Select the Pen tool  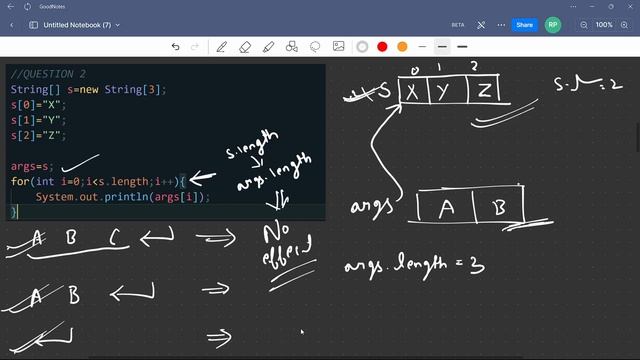(221, 47)
